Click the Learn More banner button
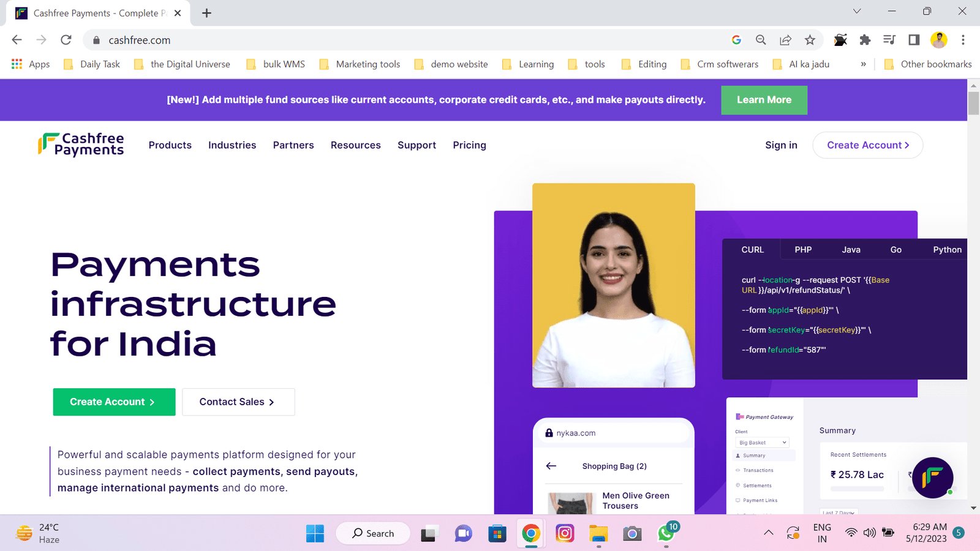The image size is (980, 551). (764, 100)
